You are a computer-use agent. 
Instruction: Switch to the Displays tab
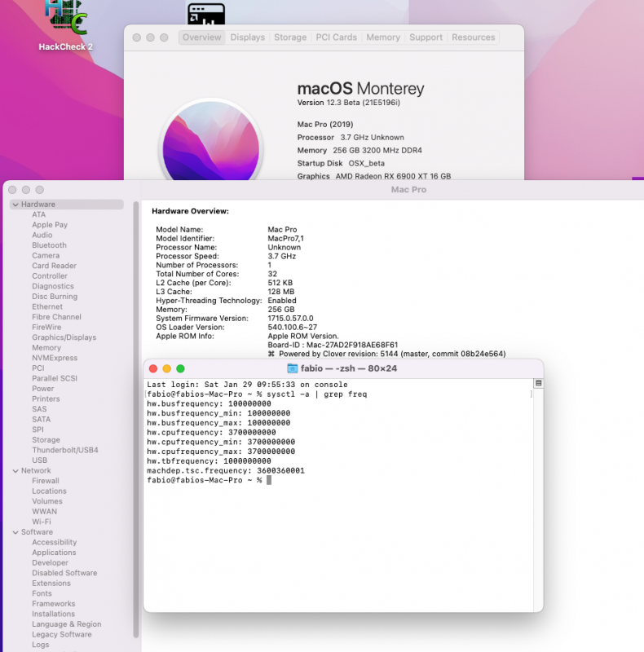click(x=248, y=37)
